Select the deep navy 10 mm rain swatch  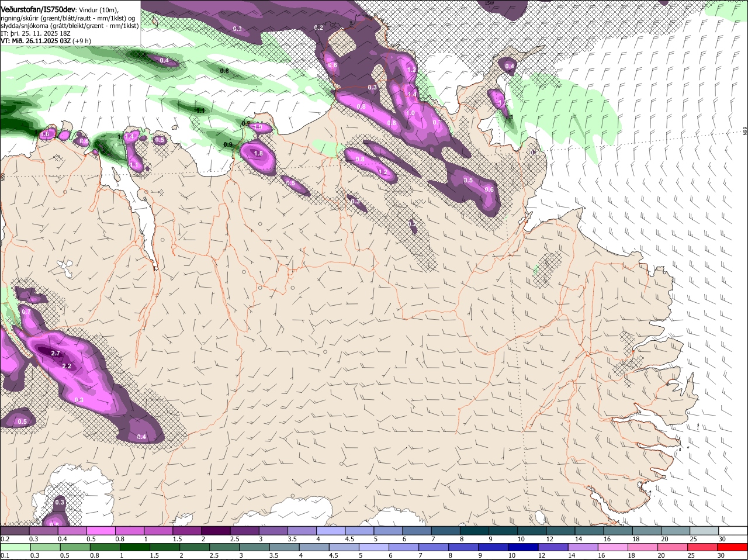(x=523, y=547)
